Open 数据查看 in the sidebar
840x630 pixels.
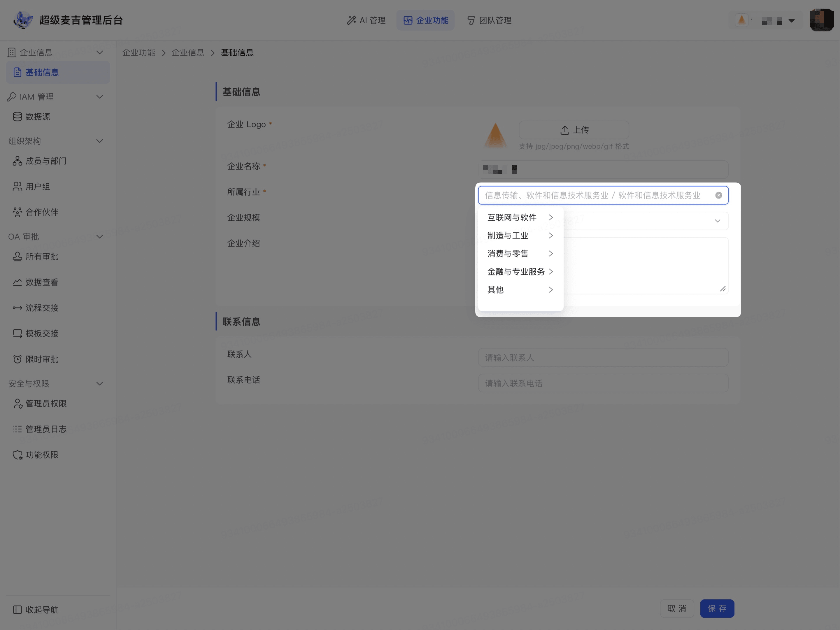(x=58, y=282)
